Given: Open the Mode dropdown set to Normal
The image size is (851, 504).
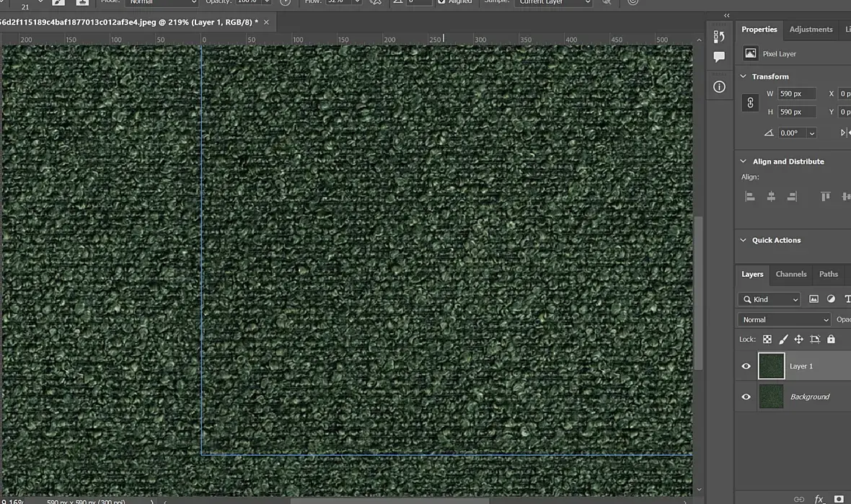Looking at the screenshot, I should click(162, 2).
